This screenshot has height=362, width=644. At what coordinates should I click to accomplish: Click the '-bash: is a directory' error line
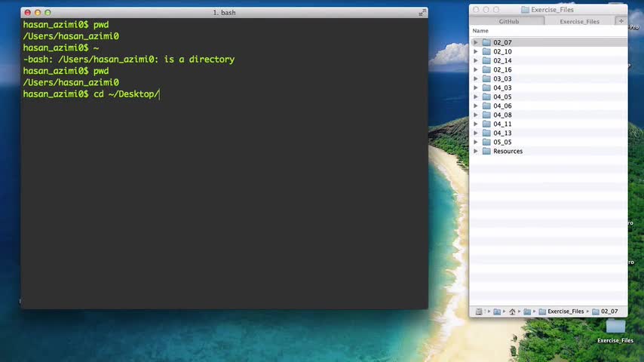[129, 60]
